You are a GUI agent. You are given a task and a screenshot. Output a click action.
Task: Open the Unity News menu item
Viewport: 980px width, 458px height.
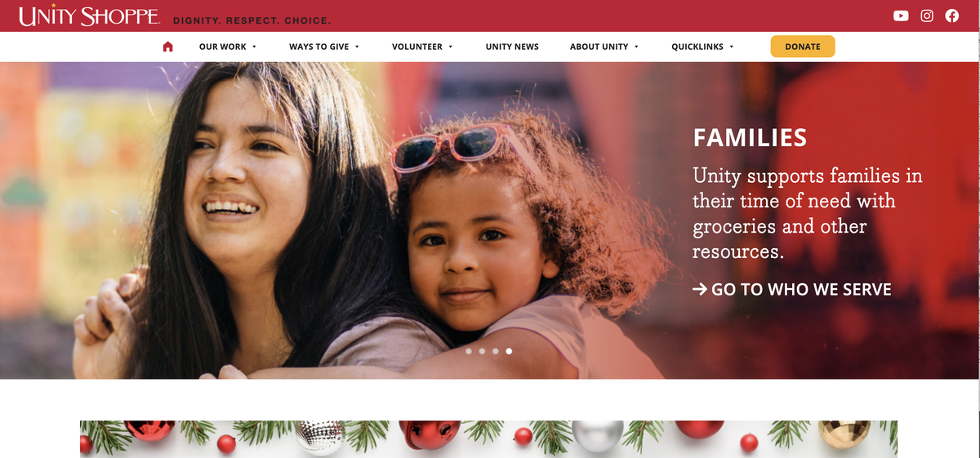click(x=512, y=47)
